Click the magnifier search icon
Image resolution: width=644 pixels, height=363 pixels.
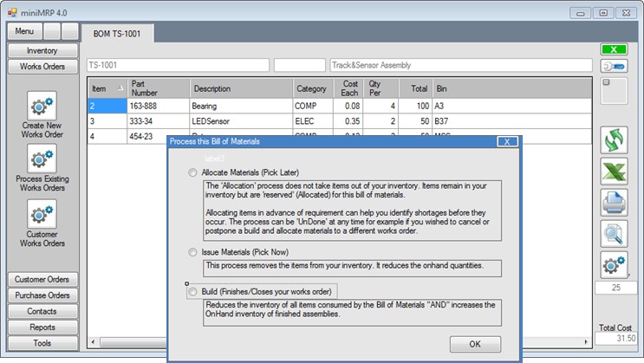coord(615,233)
